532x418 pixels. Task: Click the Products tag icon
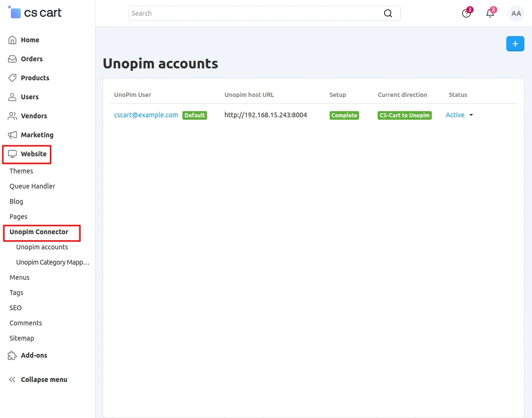(x=12, y=78)
